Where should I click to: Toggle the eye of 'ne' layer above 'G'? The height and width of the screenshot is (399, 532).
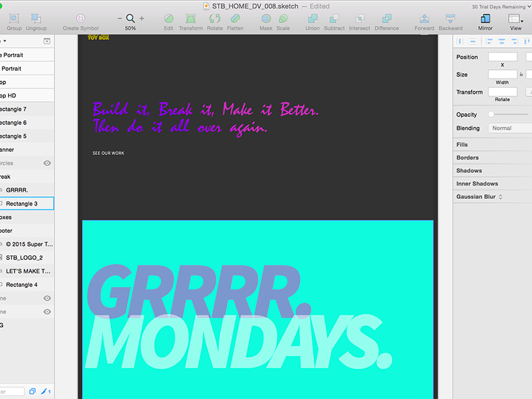(47, 312)
